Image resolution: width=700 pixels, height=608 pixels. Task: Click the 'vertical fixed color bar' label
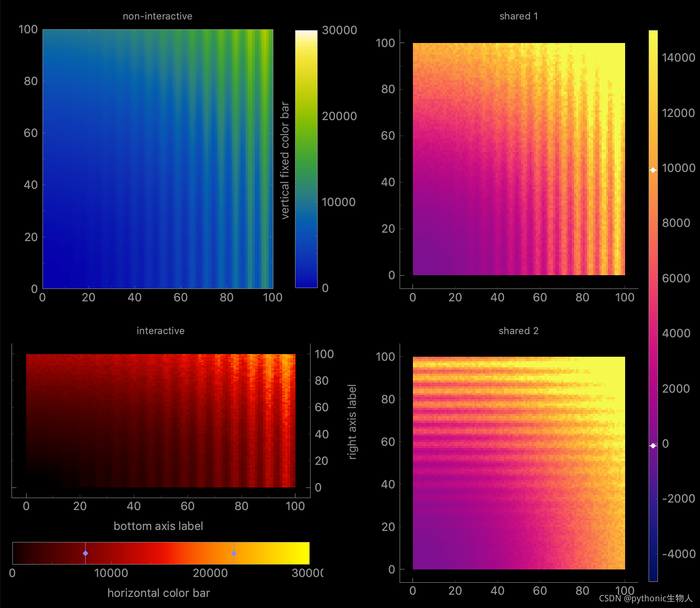coord(285,160)
